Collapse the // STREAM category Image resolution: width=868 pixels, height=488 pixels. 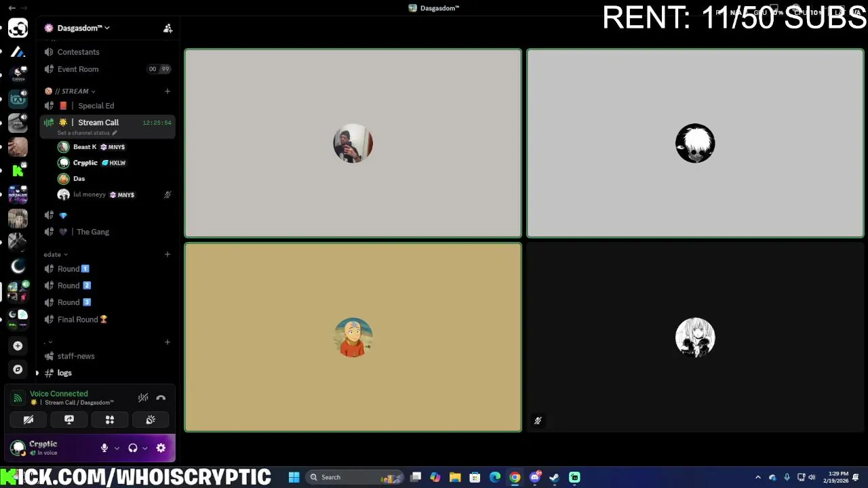[x=71, y=91]
